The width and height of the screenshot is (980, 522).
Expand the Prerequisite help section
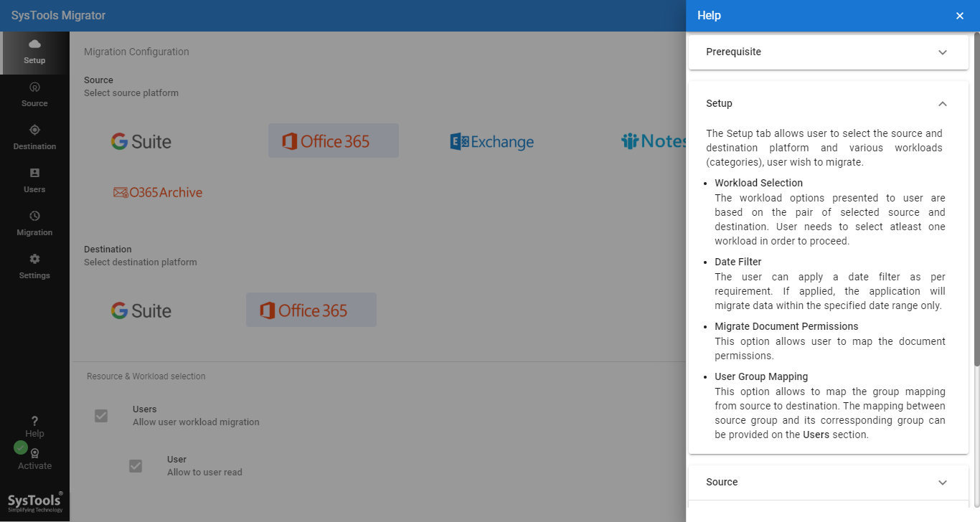[829, 52]
